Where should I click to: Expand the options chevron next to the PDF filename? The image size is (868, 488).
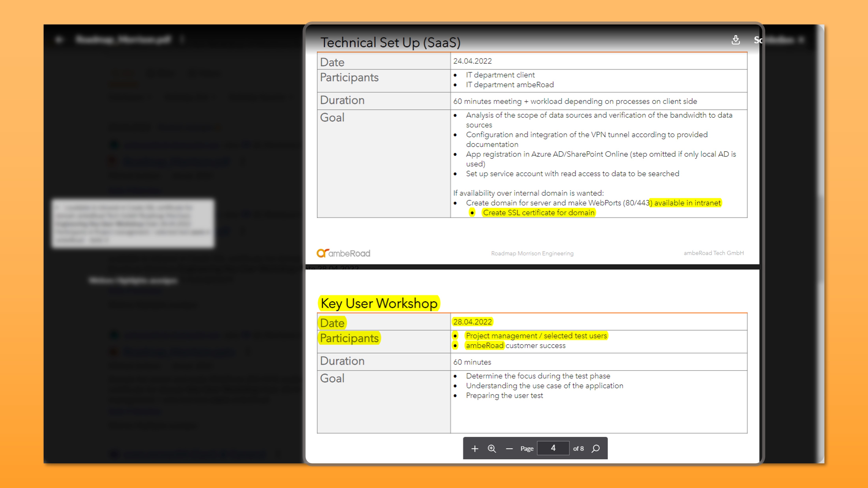(x=182, y=39)
